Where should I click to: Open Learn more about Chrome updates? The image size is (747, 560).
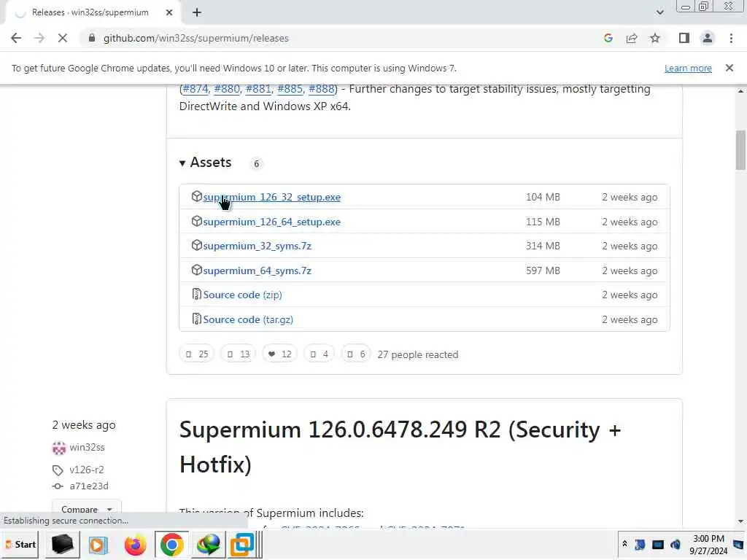coord(688,68)
